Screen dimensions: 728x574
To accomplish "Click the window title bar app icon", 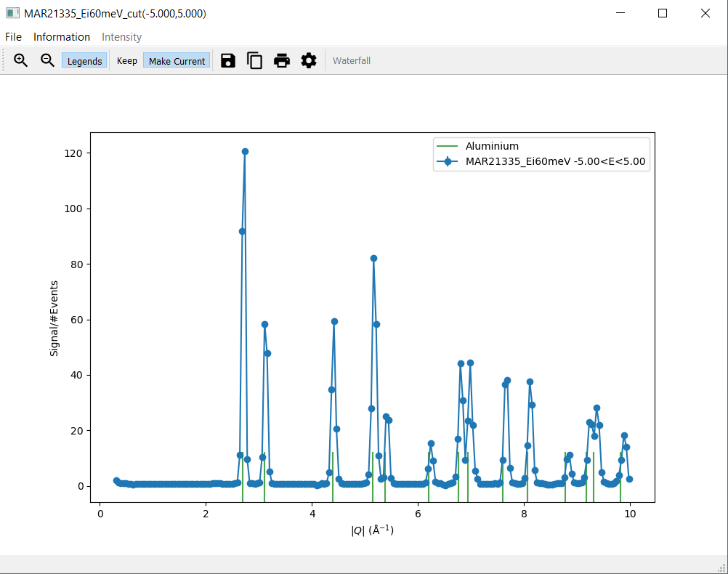I will pyautogui.click(x=12, y=14).
